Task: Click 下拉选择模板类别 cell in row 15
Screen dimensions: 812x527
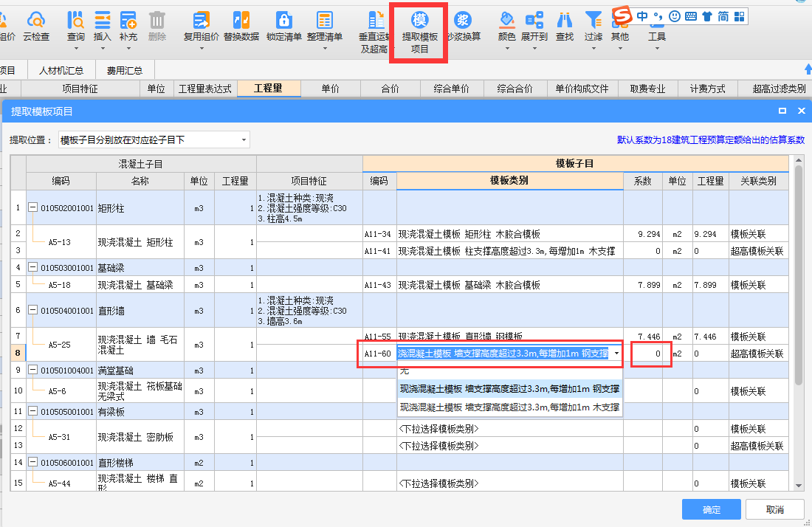Action: tap(509, 483)
